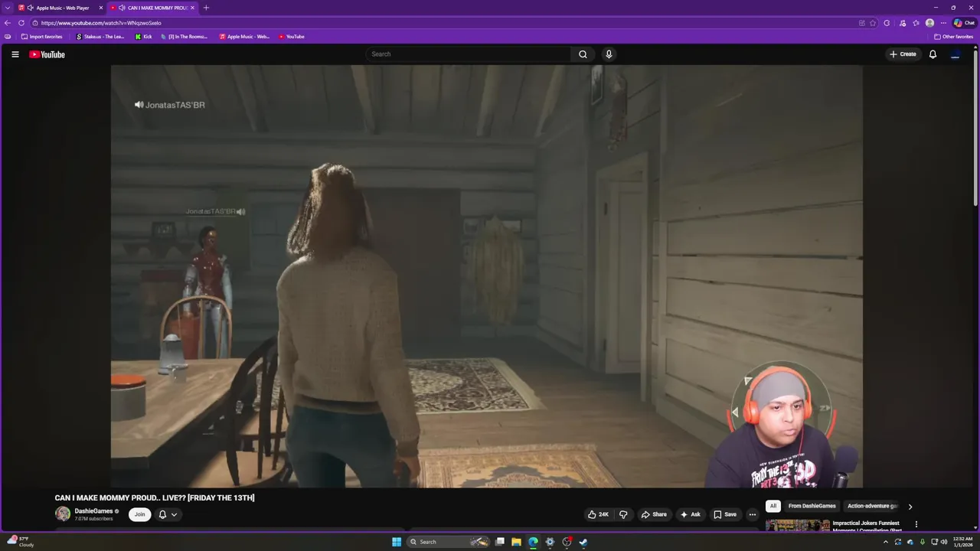This screenshot has width=980, height=551.
Task: Open the YouTube account avatar menu
Action: [955, 54]
